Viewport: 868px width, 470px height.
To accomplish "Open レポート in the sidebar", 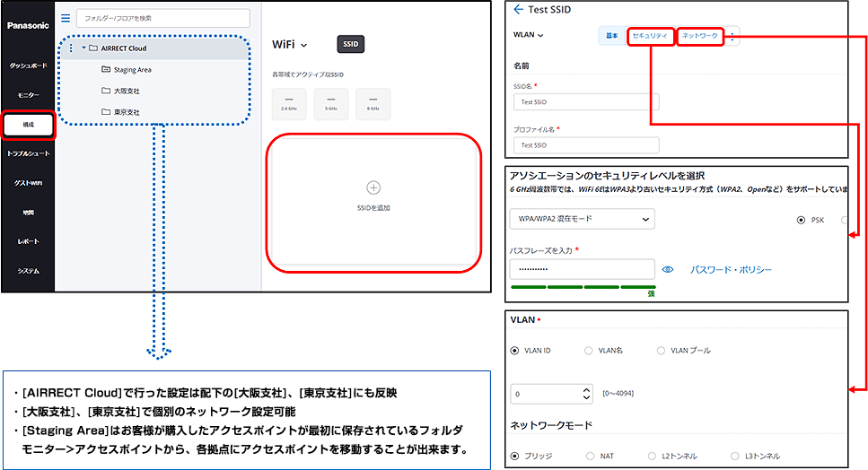I will pos(28,241).
